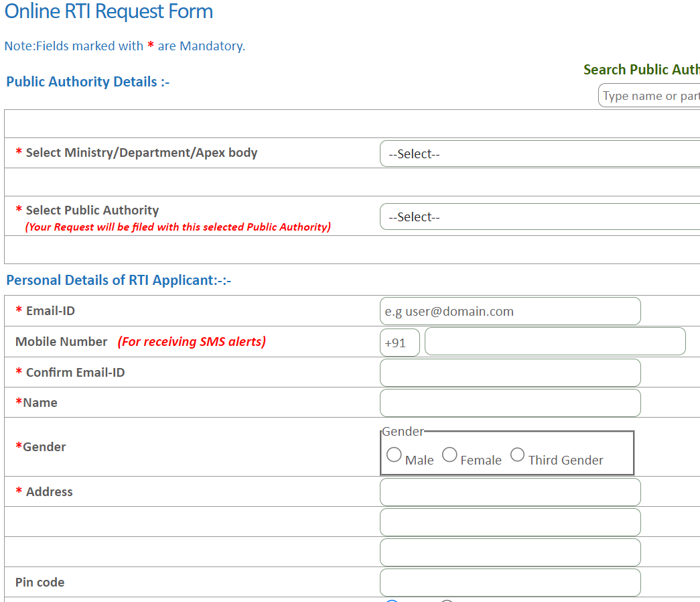
Task: Click into the Name text field
Action: 510,403
